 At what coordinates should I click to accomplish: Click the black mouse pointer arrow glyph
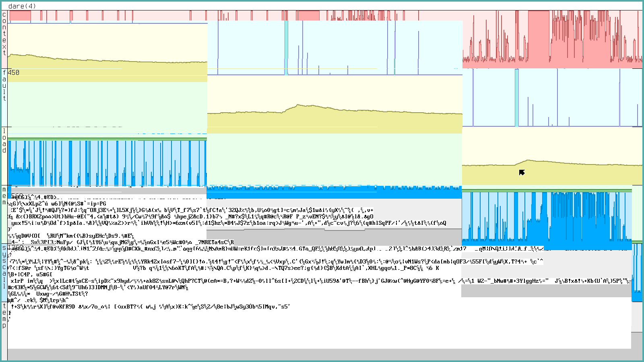(522, 172)
